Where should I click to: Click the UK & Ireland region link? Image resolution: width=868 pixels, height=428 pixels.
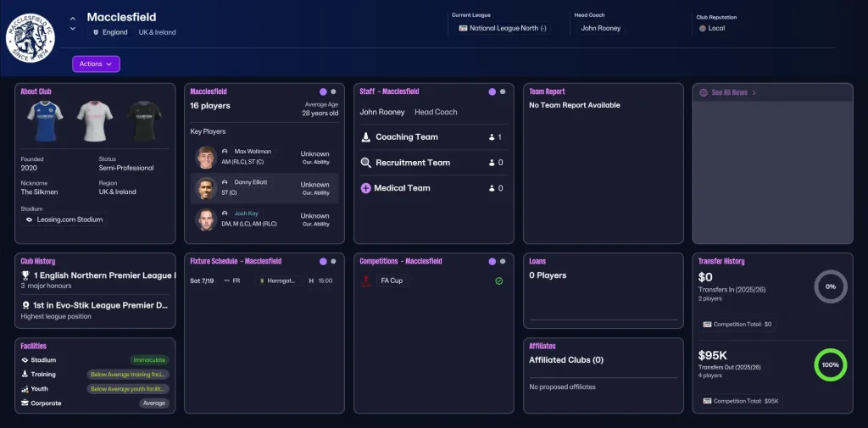(157, 32)
